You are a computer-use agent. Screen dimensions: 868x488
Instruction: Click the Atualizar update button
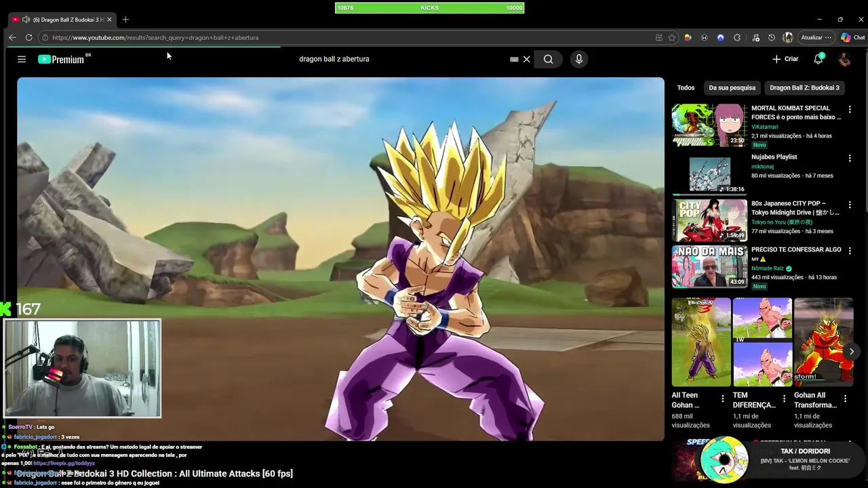point(816,37)
